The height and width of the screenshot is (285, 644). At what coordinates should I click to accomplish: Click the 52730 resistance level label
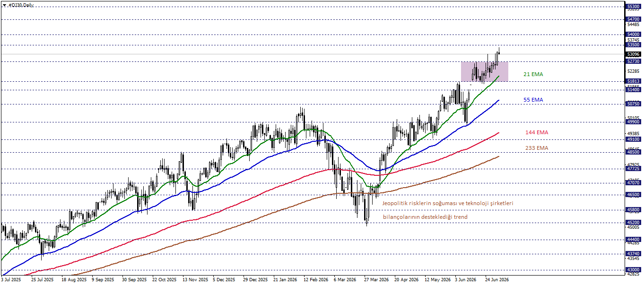634,61
